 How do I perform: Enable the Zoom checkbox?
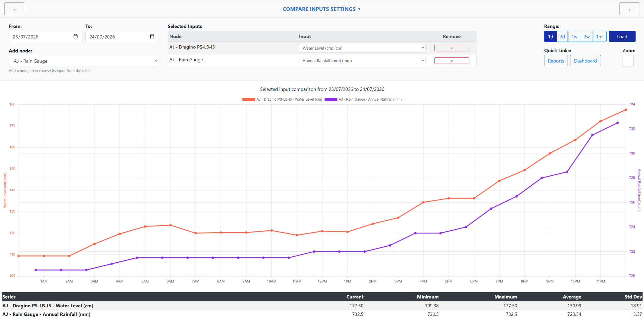tap(628, 61)
